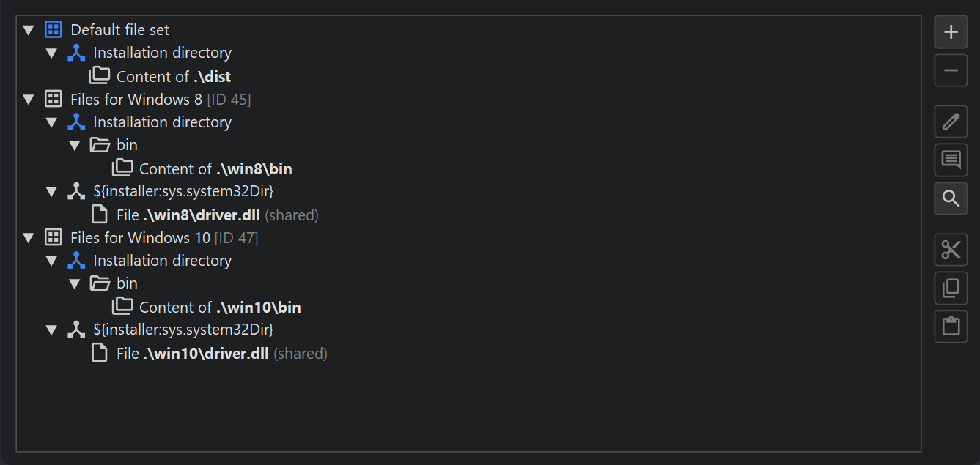Collapse the bin folder under Windows 10

[74, 284]
